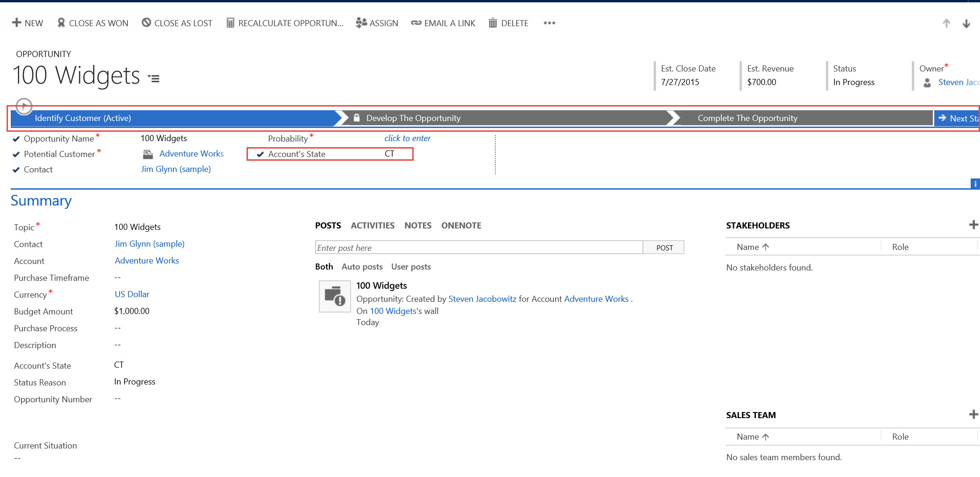Add a stakeholder with the plus icon
The image size is (980, 477).
(973, 225)
